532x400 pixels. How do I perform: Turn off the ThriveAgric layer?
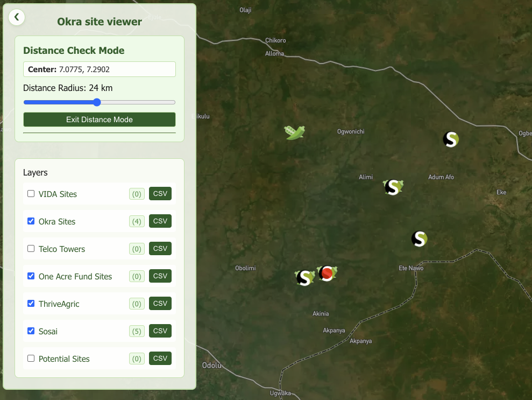click(31, 304)
